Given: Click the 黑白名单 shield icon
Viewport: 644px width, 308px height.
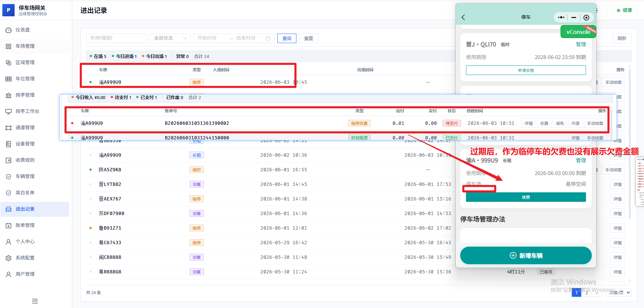Looking at the screenshot, I should click(x=8, y=193).
